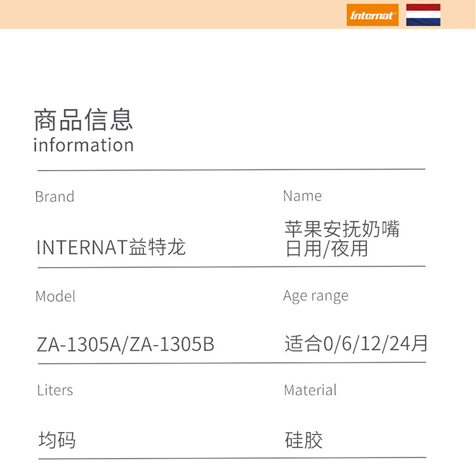This screenshot has width=476, height=472.
Task: Click the divider line below the model row
Action: (232, 363)
